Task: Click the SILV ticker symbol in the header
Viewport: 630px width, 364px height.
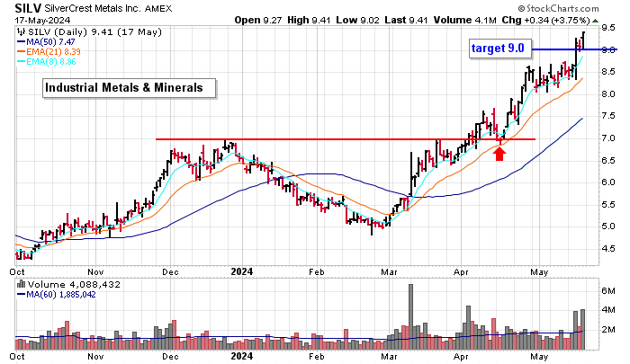Action: 28,8
